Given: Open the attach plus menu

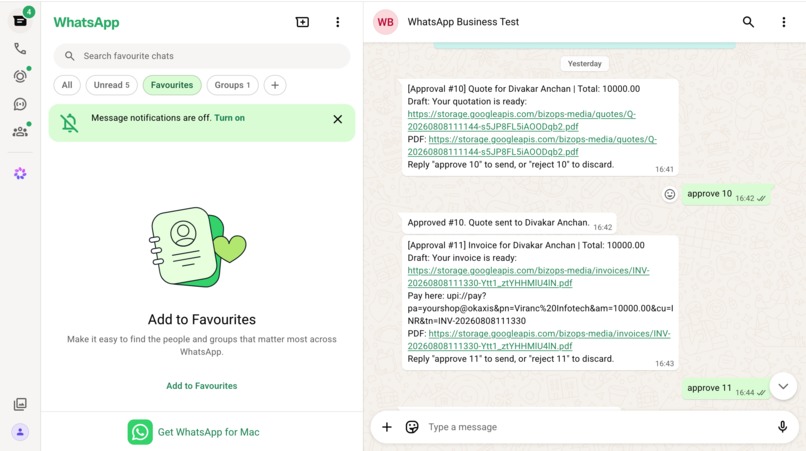Looking at the screenshot, I should pyautogui.click(x=387, y=427).
